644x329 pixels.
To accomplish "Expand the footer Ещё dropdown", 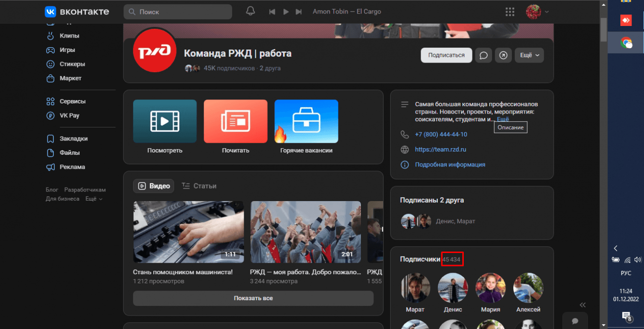I will point(94,199).
